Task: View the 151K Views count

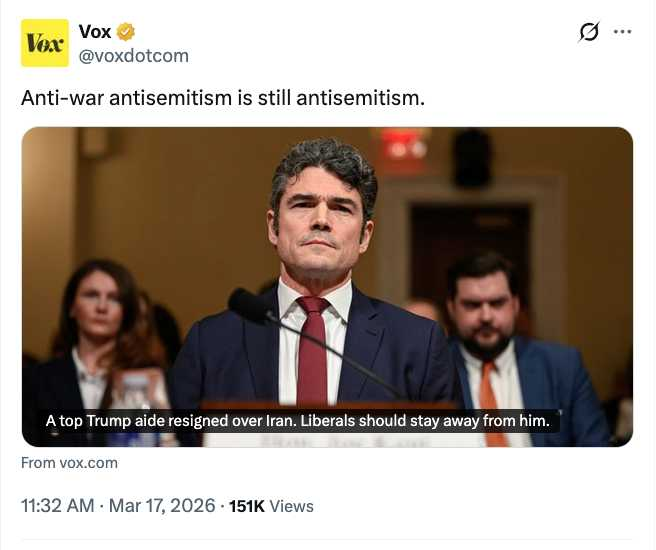Action: 272,506
